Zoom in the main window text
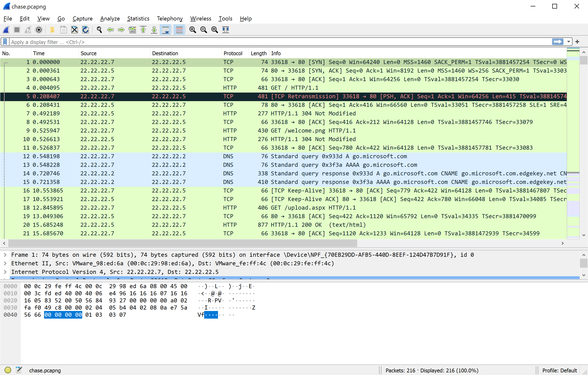This screenshot has width=588, height=375. (193, 30)
